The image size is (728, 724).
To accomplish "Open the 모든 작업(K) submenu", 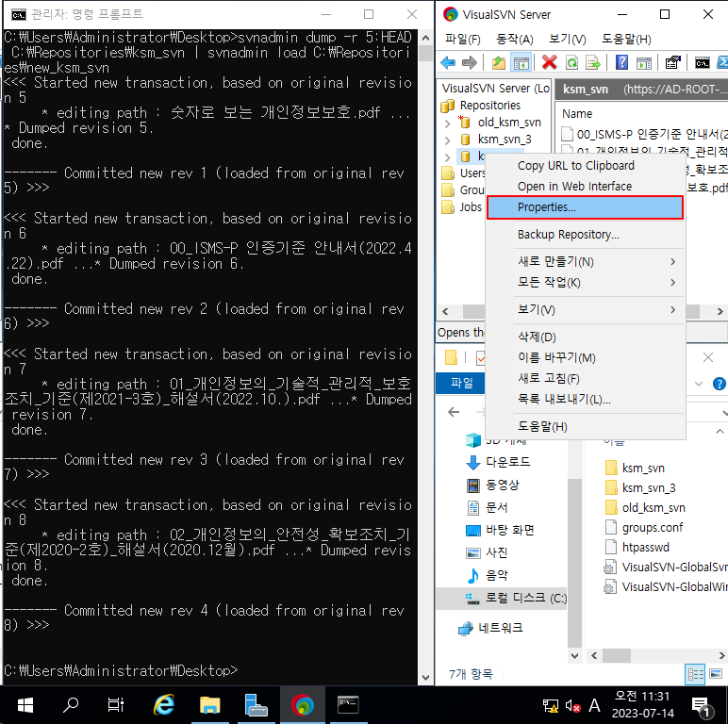I will (x=585, y=282).
